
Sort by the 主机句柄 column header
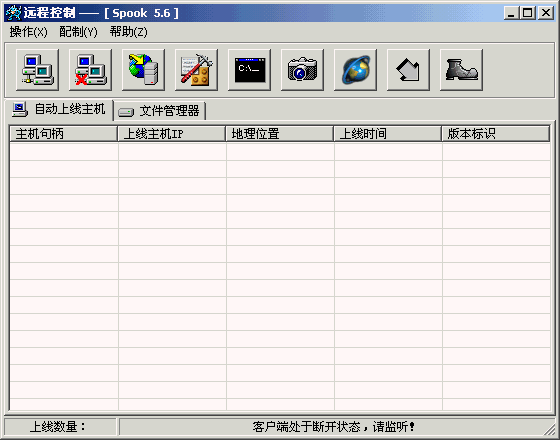pos(64,134)
